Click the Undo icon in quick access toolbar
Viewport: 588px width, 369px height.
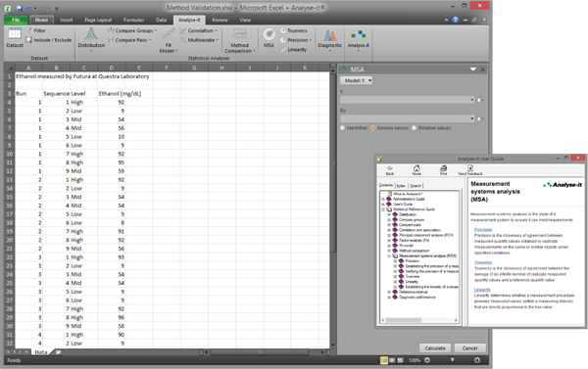pos(28,8)
